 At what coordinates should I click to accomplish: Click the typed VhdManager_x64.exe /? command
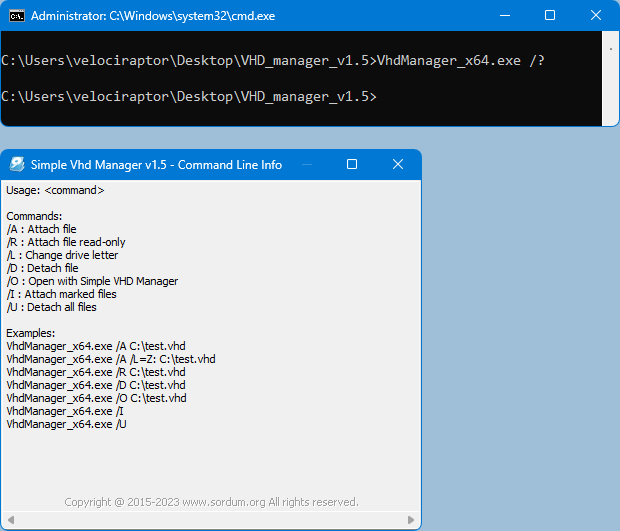(x=460, y=61)
